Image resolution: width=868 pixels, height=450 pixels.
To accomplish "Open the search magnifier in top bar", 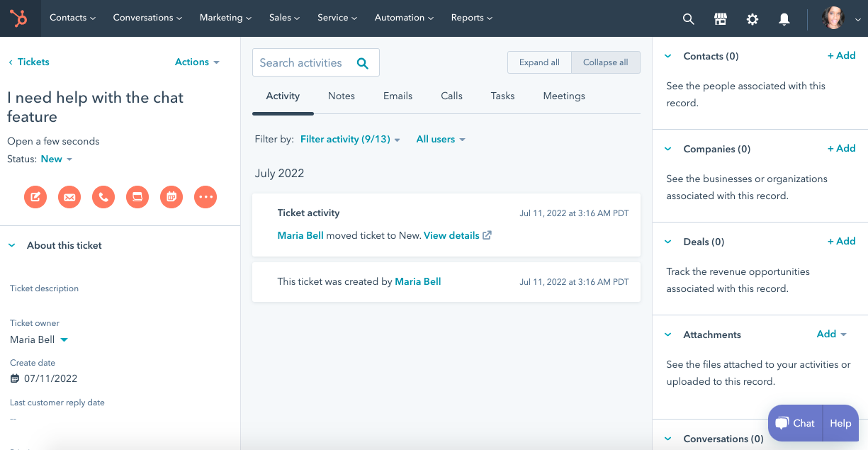I will (688, 19).
